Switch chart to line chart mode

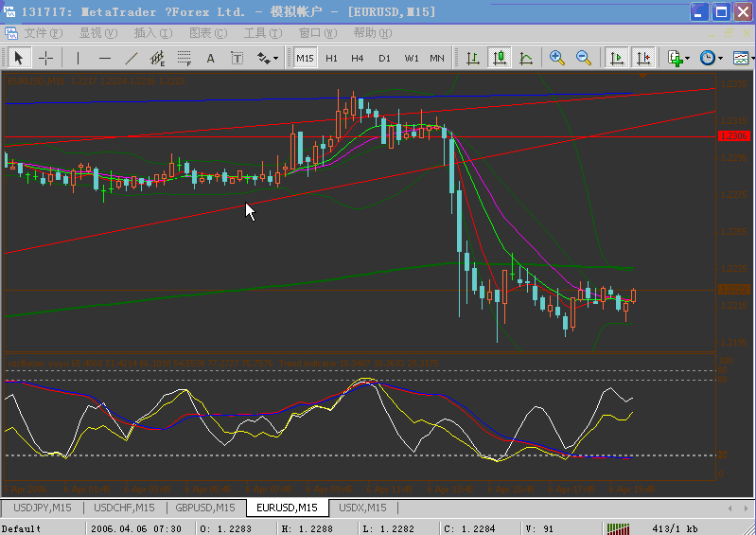point(525,58)
